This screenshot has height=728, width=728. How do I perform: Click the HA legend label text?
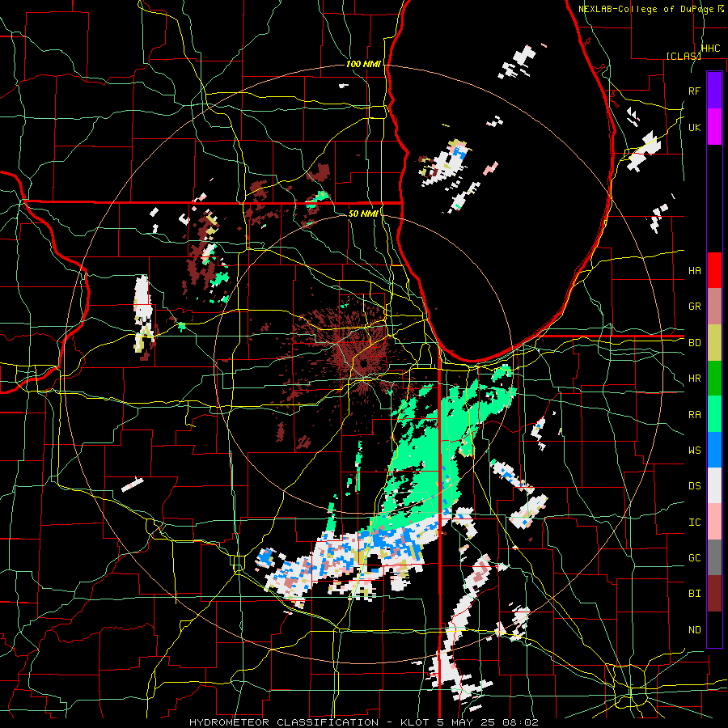tap(694, 270)
